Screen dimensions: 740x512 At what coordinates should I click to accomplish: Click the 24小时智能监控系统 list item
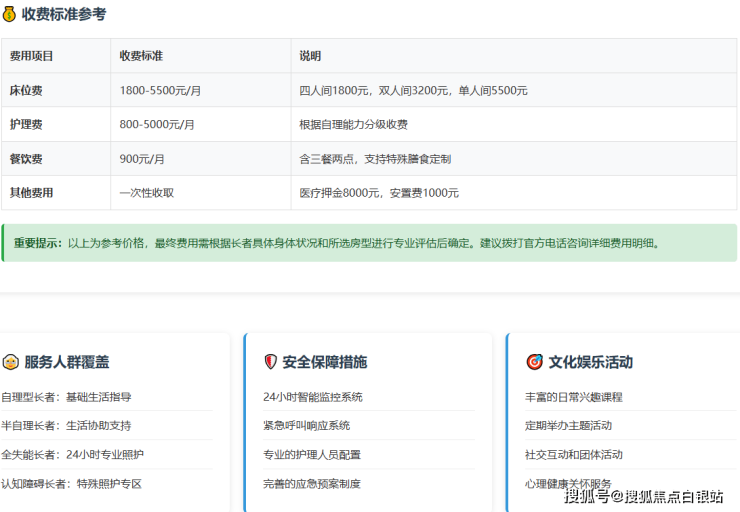[313, 397]
